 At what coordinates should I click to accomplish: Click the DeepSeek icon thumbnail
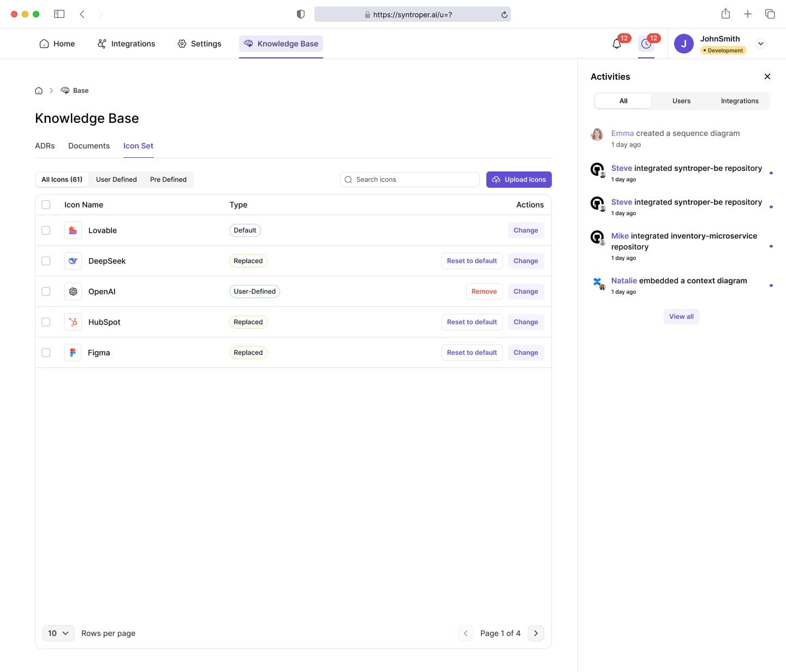tap(73, 261)
